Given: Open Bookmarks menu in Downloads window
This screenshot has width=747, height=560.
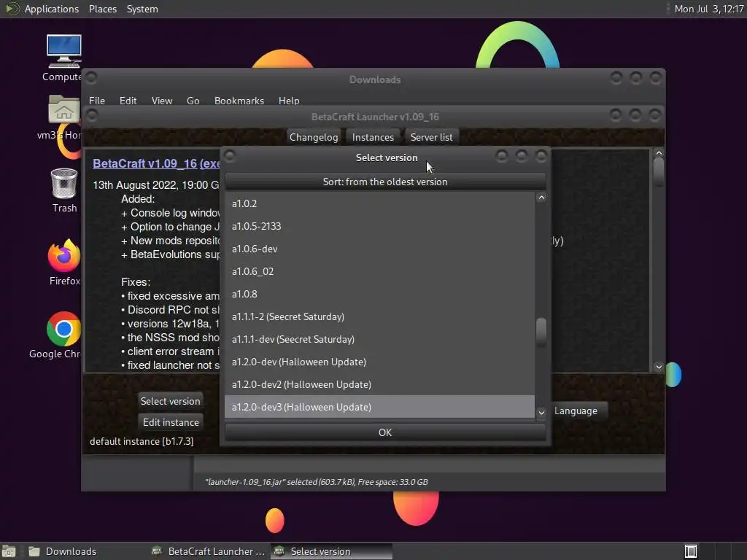Looking at the screenshot, I should 239,101.
